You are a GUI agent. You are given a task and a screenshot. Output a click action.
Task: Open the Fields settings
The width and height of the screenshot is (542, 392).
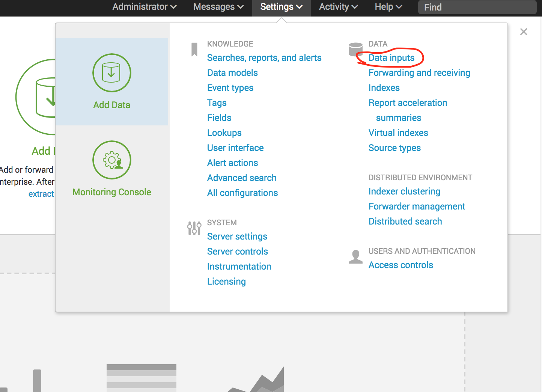coord(219,118)
